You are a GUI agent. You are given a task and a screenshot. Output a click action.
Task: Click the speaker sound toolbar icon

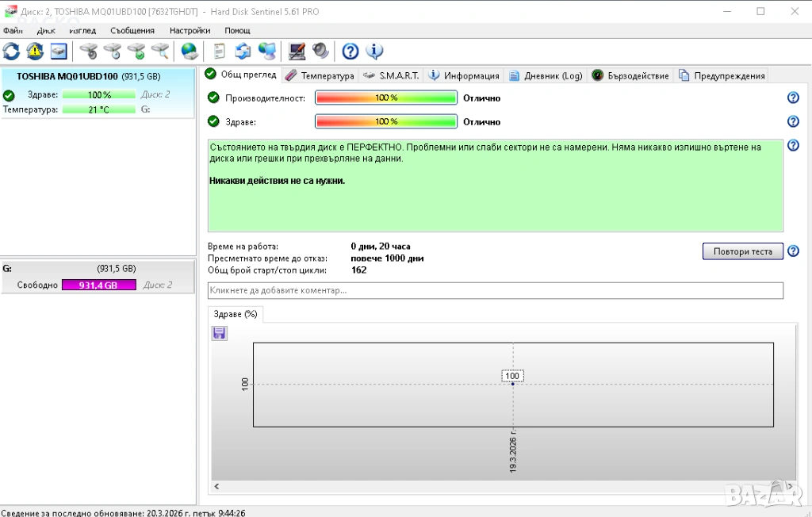(x=320, y=52)
